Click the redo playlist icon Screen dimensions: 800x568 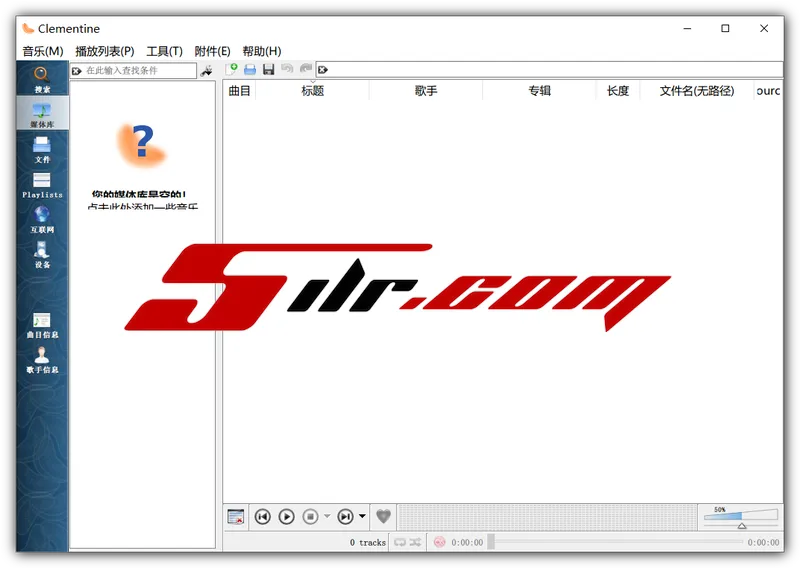[x=306, y=68]
